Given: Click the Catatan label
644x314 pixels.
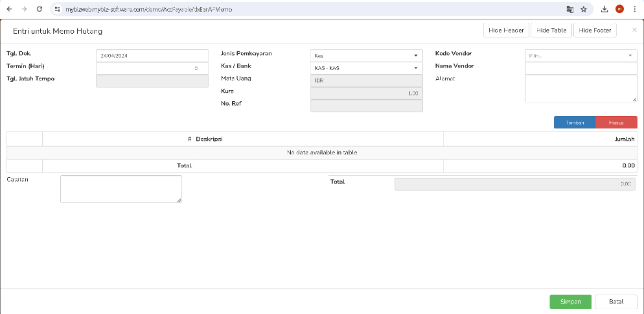Looking at the screenshot, I should tap(17, 180).
